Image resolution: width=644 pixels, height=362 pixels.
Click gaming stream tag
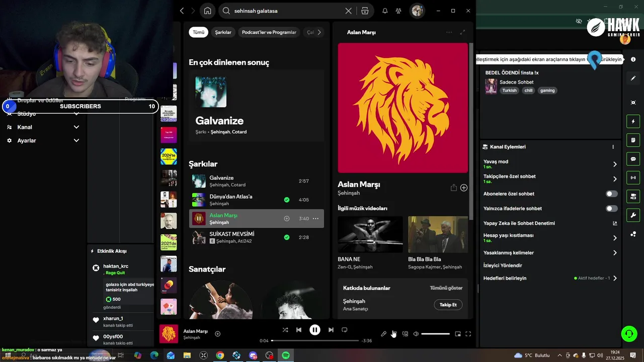[547, 90]
